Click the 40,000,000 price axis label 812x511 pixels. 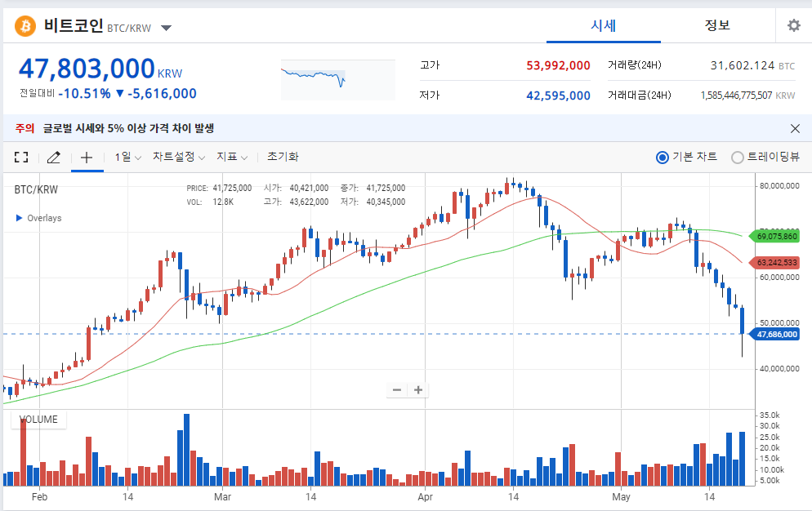click(x=779, y=369)
